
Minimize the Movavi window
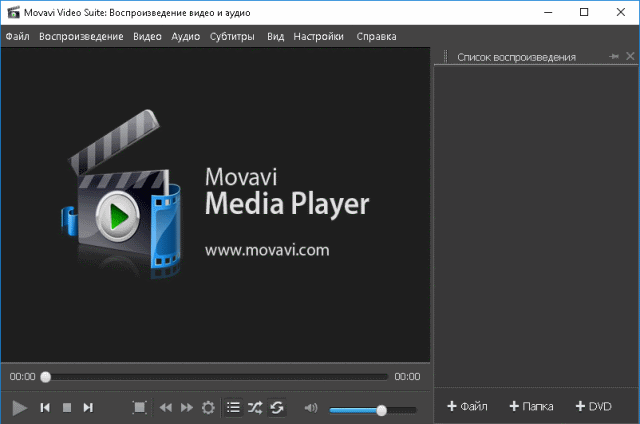coord(548,12)
